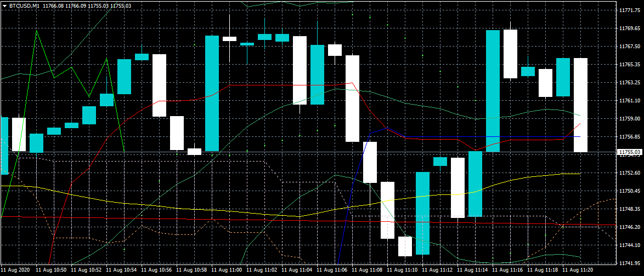Click price axis value 11741.95
The height and width of the screenshot is (276, 644).
click(x=629, y=263)
